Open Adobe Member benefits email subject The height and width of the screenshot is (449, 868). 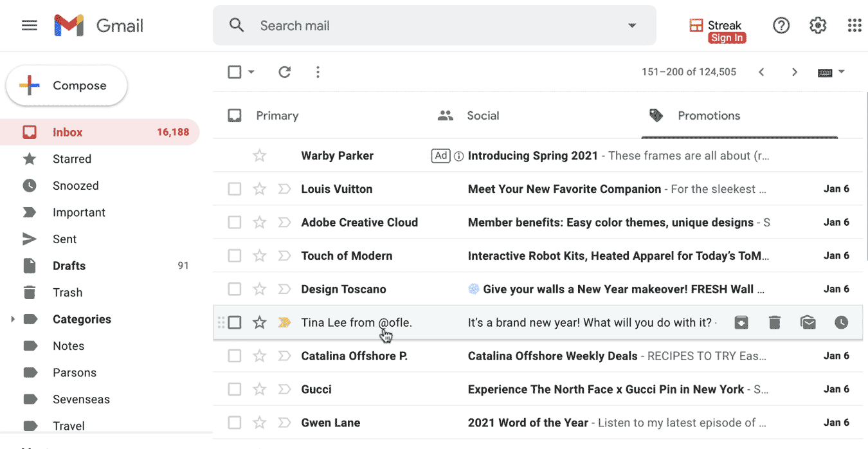point(611,223)
